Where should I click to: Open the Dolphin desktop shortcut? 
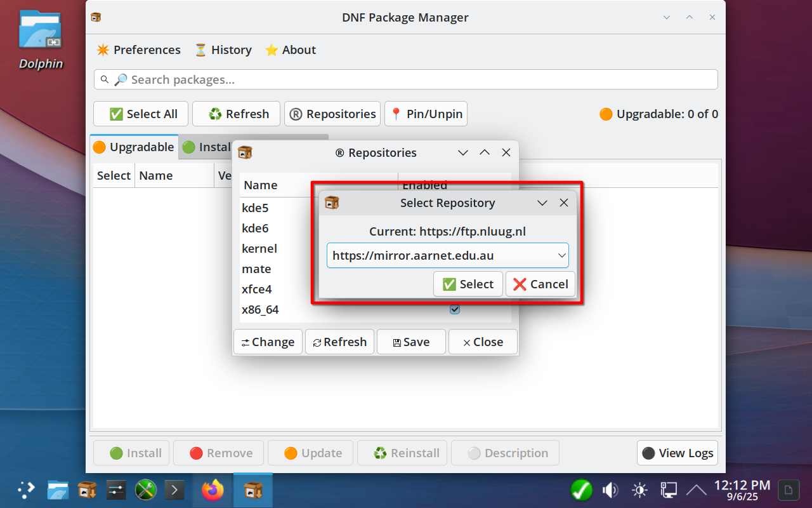pos(41,38)
